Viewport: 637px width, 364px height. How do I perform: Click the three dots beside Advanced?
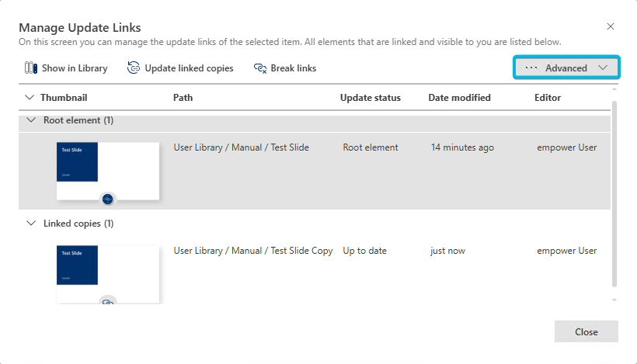531,68
